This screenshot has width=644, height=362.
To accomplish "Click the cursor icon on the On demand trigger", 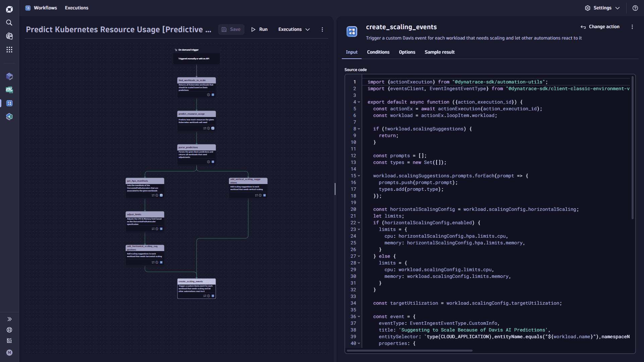I will tap(176, 50).
